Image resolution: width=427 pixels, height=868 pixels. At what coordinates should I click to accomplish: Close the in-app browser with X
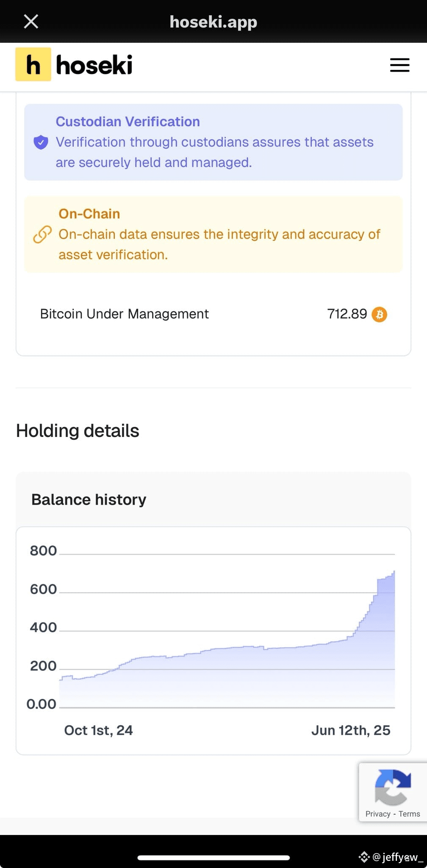pyautogui.click(x=31, y=21)
